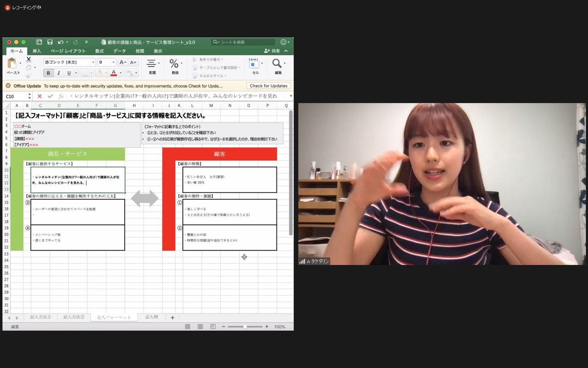The height and width of the screenshot is (368, 588).
Task: Switch to Page Layout view icon
Action: pyautogui.click(x=200, y=327)
